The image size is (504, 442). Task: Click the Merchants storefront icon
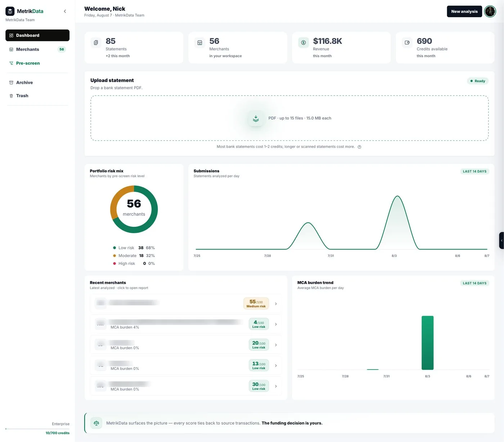click(200, 42)
